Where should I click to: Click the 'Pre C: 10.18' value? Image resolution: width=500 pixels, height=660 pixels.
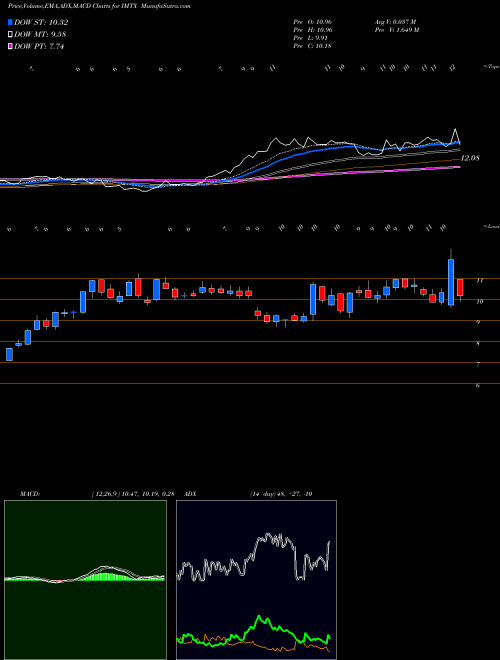pyautogui.click(x=312, y=46)
